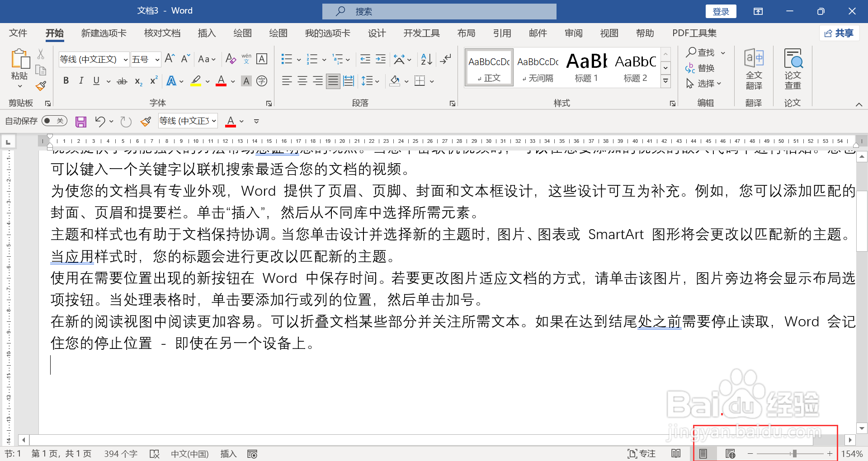868x461 pixels.
Task: Apply character shading icon
Action: 246,81
